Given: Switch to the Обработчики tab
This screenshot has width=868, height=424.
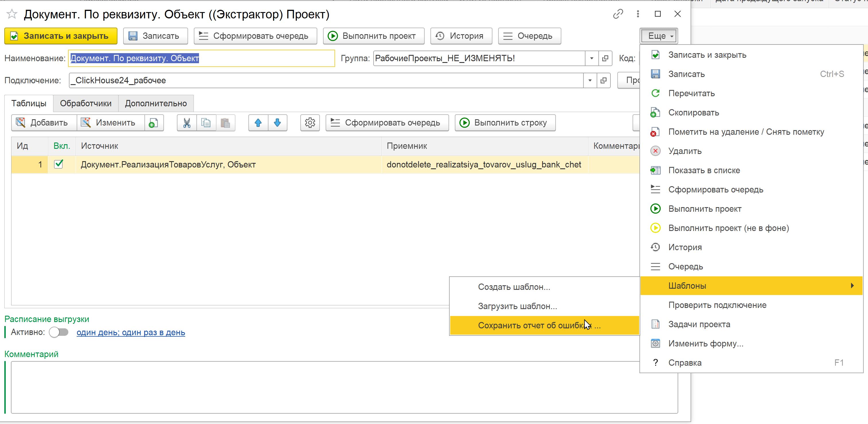Looking at the screenshot, I should pos(86,103).
